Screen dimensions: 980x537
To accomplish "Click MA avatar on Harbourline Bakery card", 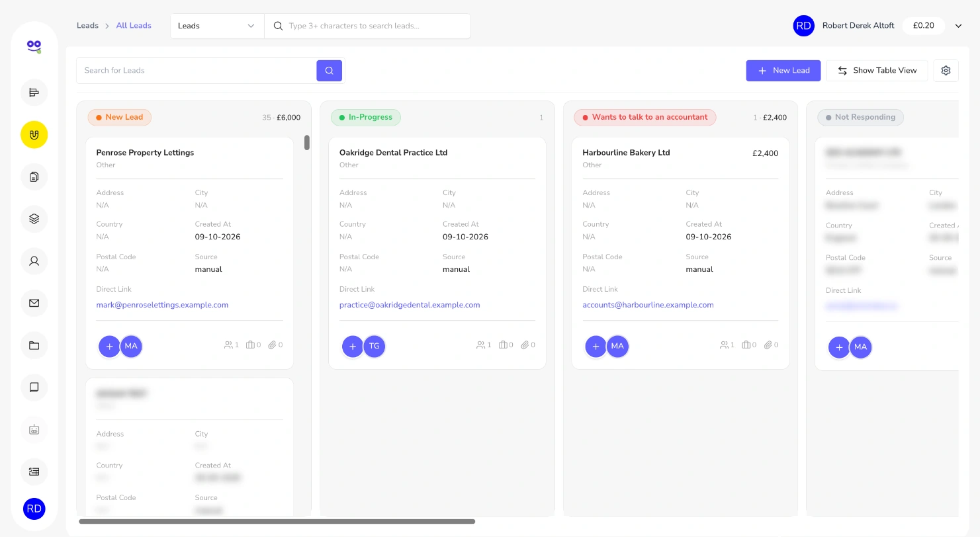I will pos(617,346).
